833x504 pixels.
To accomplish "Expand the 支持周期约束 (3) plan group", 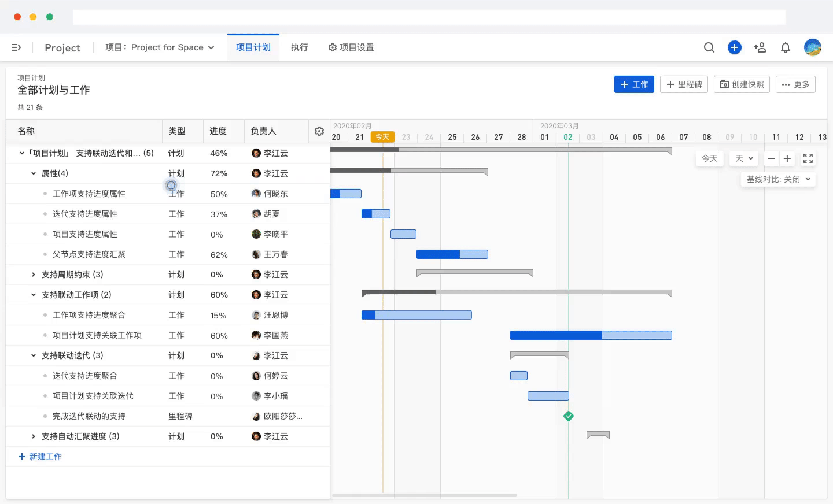I will 34,275.
